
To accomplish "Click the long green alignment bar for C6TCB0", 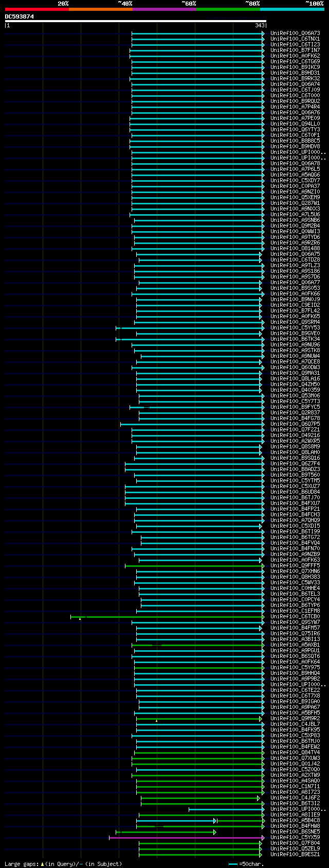I will pyautogui.click(x=168, y=617).
